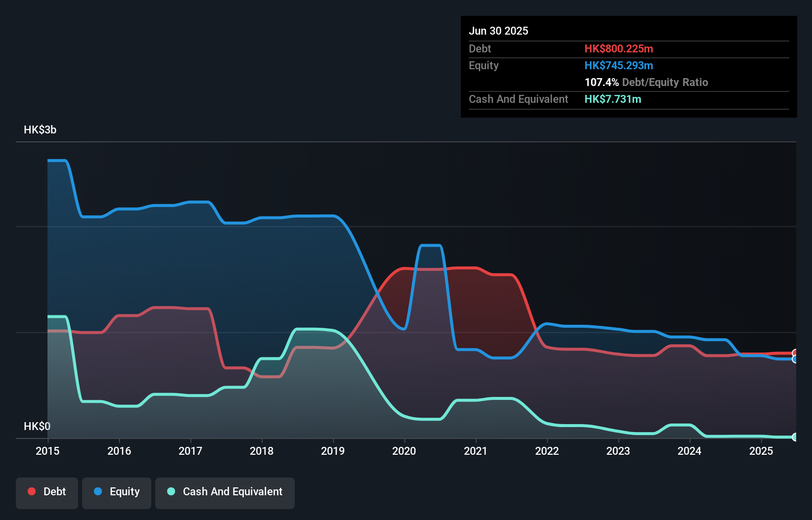Click the chart endpoint marker near HK$0
812x520 pixels.
coord(795,437)
